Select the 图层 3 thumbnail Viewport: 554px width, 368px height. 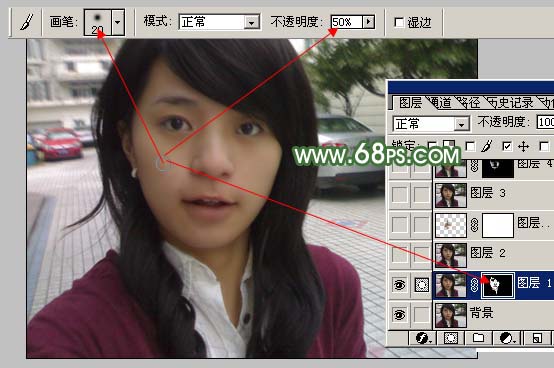pyautogui.click(x=450, y=195)
